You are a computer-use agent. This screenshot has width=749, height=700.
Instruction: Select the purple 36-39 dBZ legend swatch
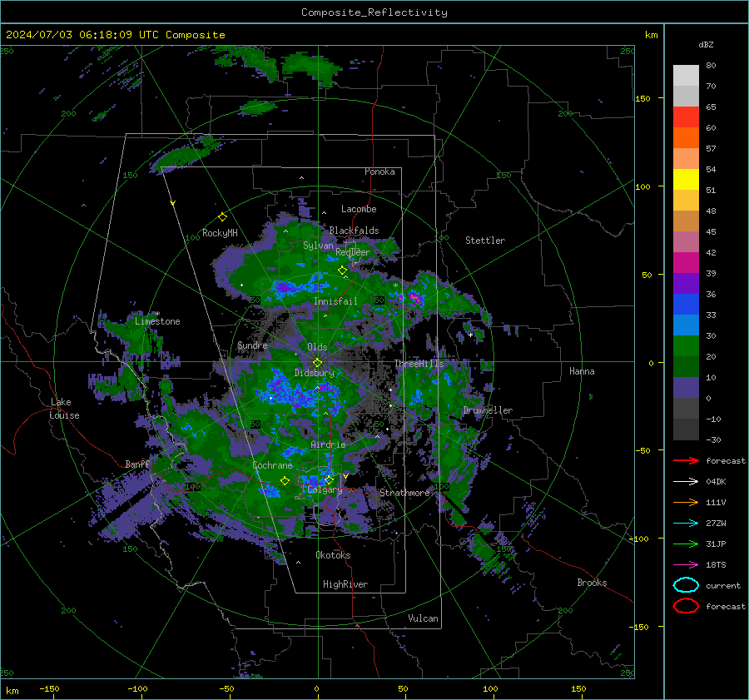(686, 284)
